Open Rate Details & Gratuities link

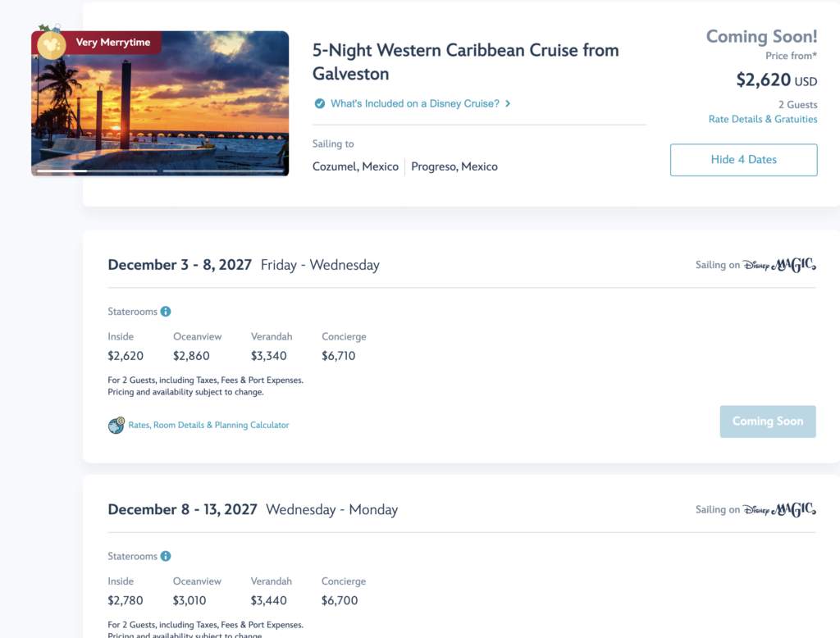click(763, 119)
